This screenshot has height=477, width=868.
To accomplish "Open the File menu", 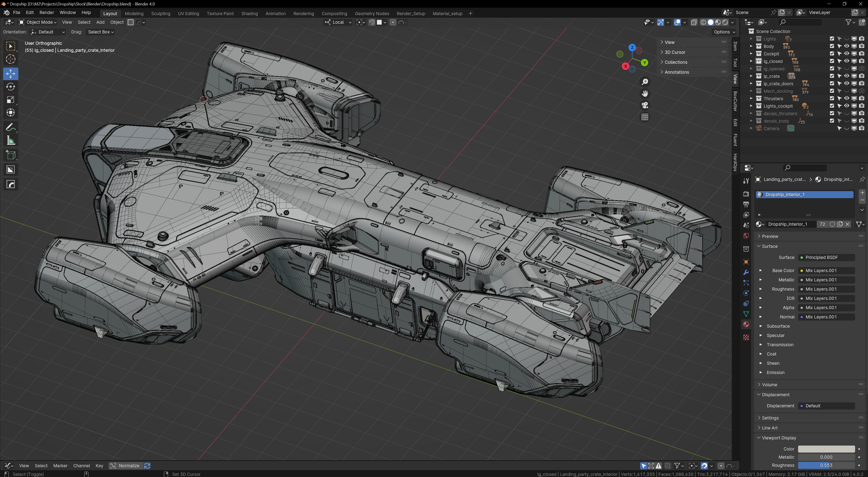I will coord(17,12).
